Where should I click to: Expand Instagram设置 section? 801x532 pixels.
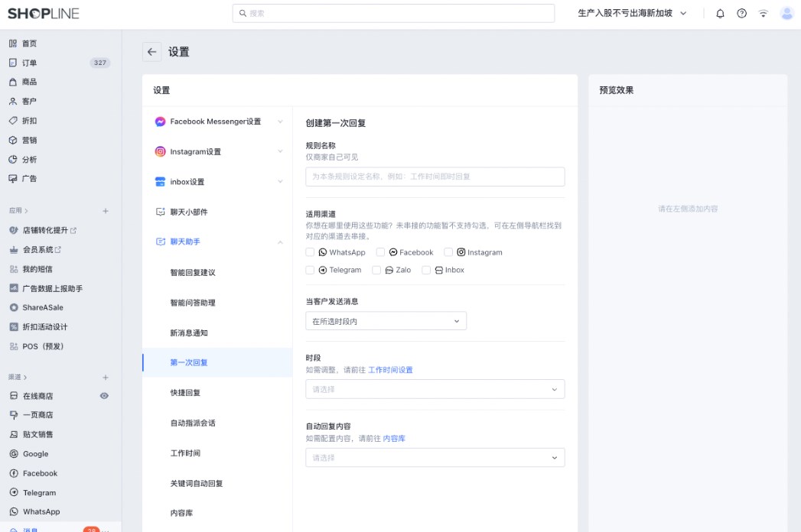pyautogui.click(x=281, y=151)
